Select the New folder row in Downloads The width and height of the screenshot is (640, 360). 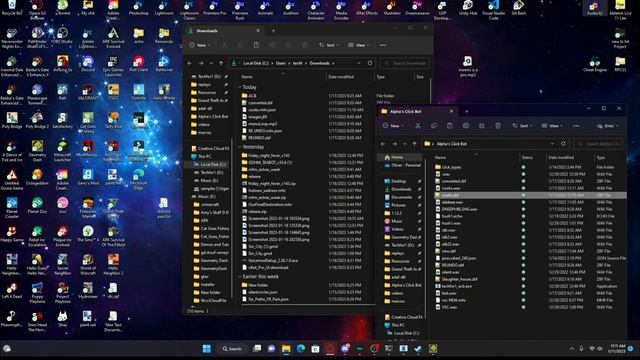(258, 285)
